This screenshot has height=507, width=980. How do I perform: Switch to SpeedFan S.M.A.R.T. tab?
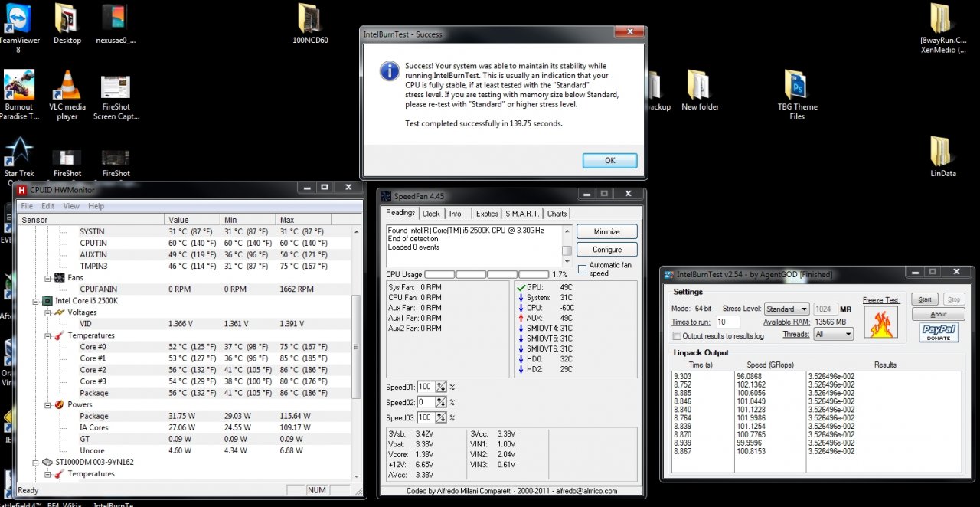[x=522, y=214]
